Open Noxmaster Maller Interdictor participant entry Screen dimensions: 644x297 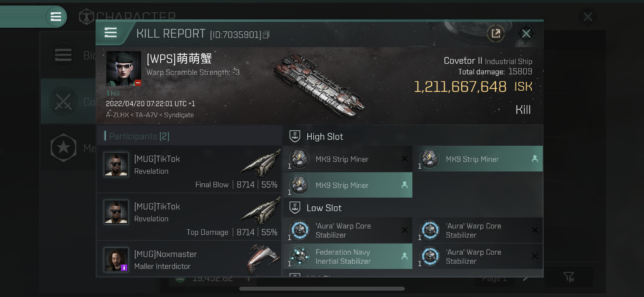pos(189,259)
